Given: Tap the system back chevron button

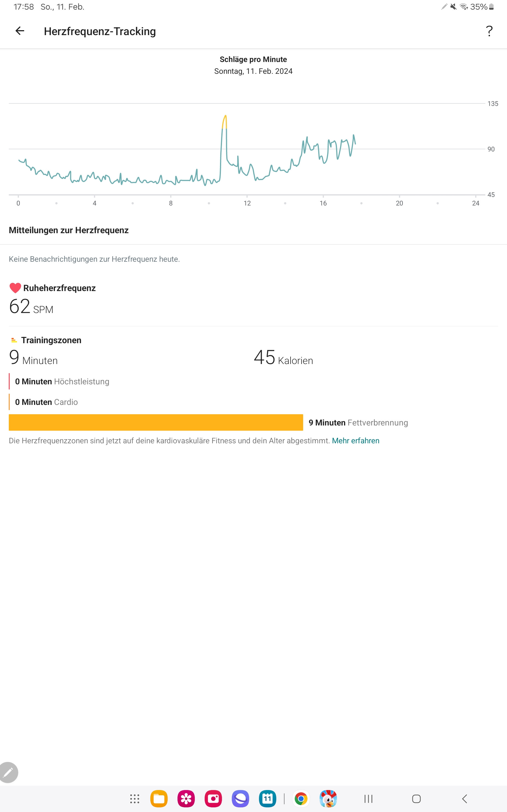Looking at the screenshot, I should click(464, 799).
